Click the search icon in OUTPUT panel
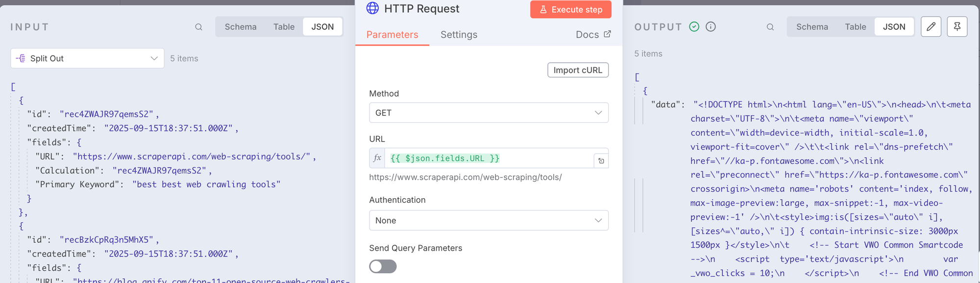Image resolution: width=980 pixels, height=283 pixels. (x=770, y=27)
